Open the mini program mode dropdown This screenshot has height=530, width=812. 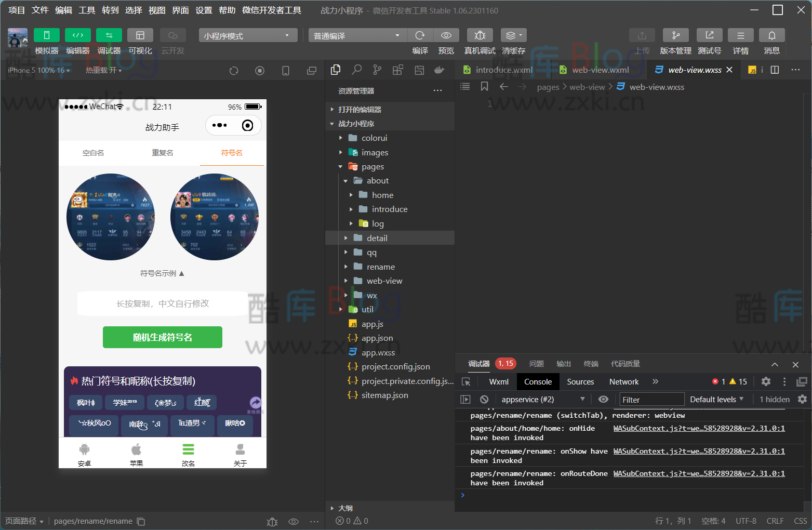pos(248,35)
